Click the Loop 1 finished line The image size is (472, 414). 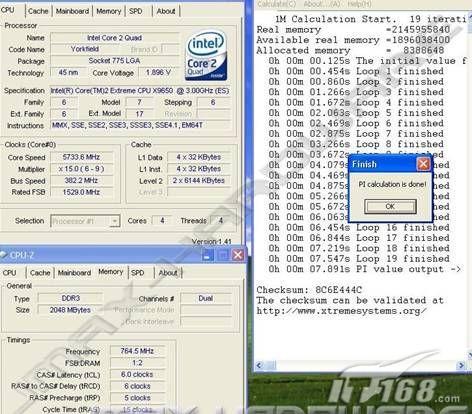[356, 71]
